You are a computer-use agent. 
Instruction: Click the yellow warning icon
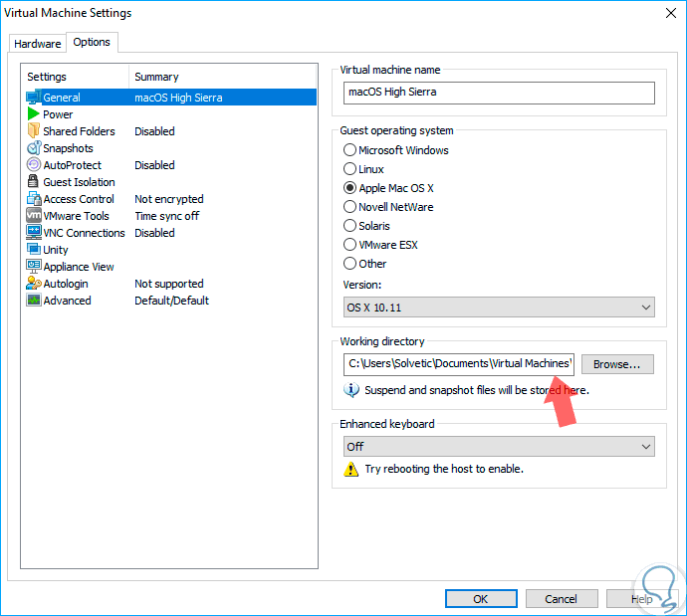(350, 469)
